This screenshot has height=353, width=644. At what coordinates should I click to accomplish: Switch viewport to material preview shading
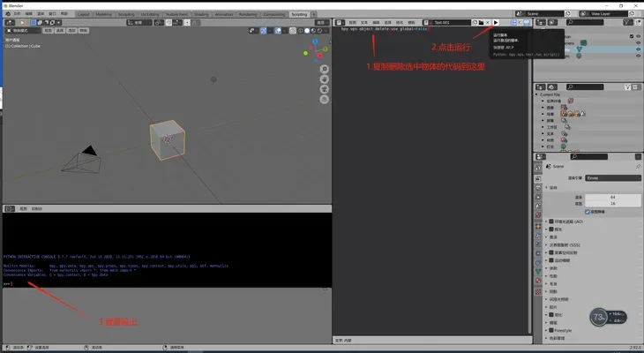click(313, 31)
